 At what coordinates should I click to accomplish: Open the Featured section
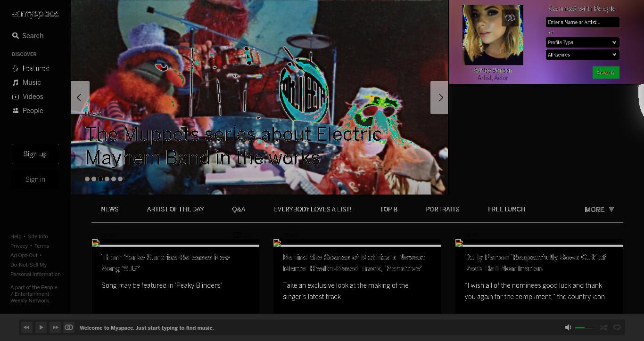pyautogui.click(x=31, y=68)
